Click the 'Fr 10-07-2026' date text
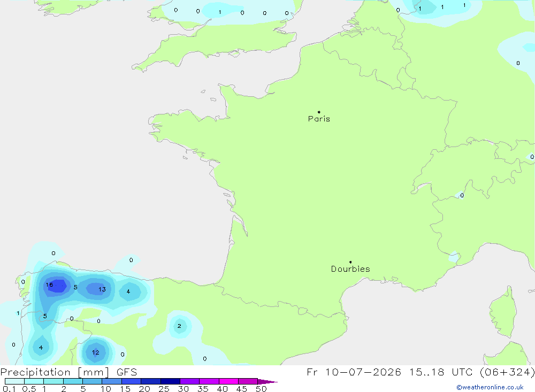Viewport: 535px width, 392px height. click(x=354, y=372)
